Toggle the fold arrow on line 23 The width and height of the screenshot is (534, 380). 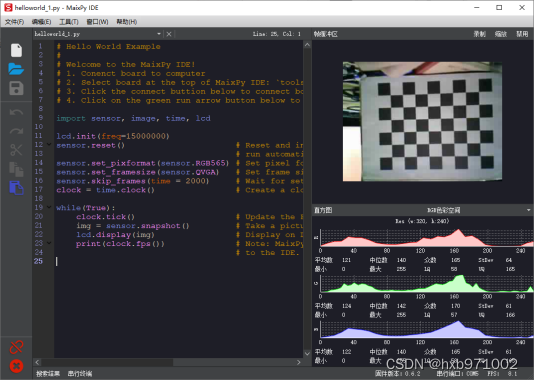49,243
